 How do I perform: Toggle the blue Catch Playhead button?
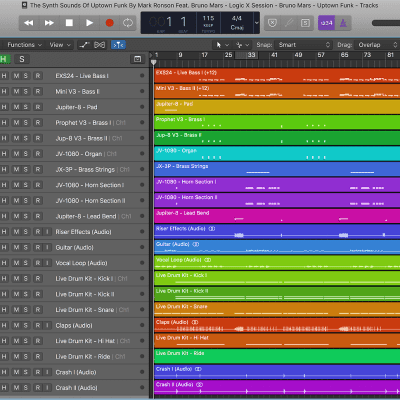tap(118, 45)
